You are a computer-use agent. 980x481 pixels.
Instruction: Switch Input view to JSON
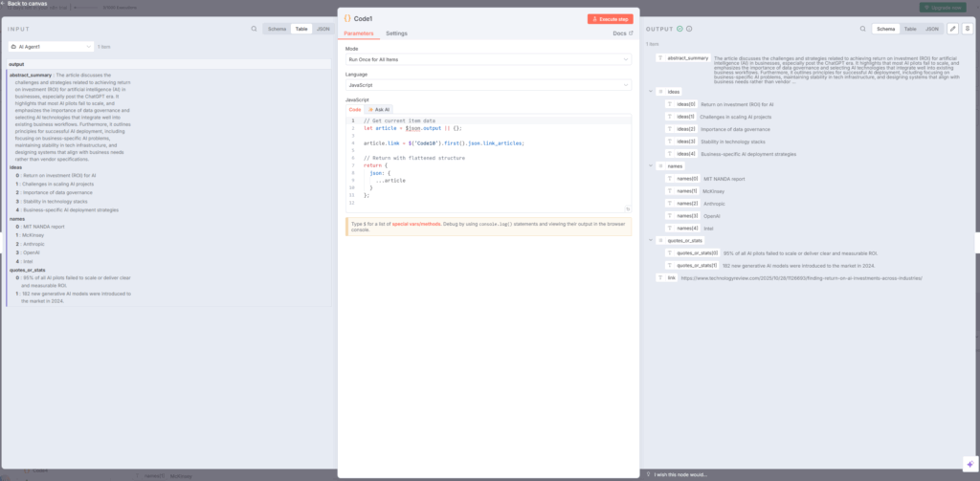pyautogui.click(x=322, y=29)
